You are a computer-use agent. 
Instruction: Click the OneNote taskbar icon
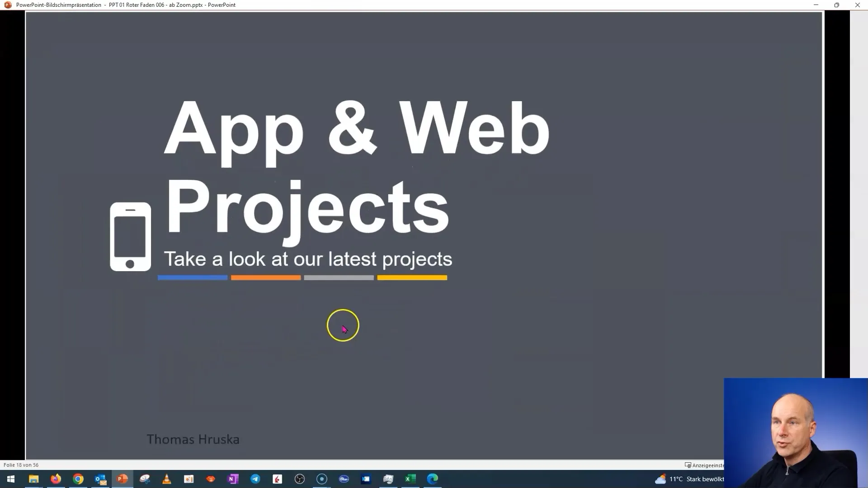point(233,479)
